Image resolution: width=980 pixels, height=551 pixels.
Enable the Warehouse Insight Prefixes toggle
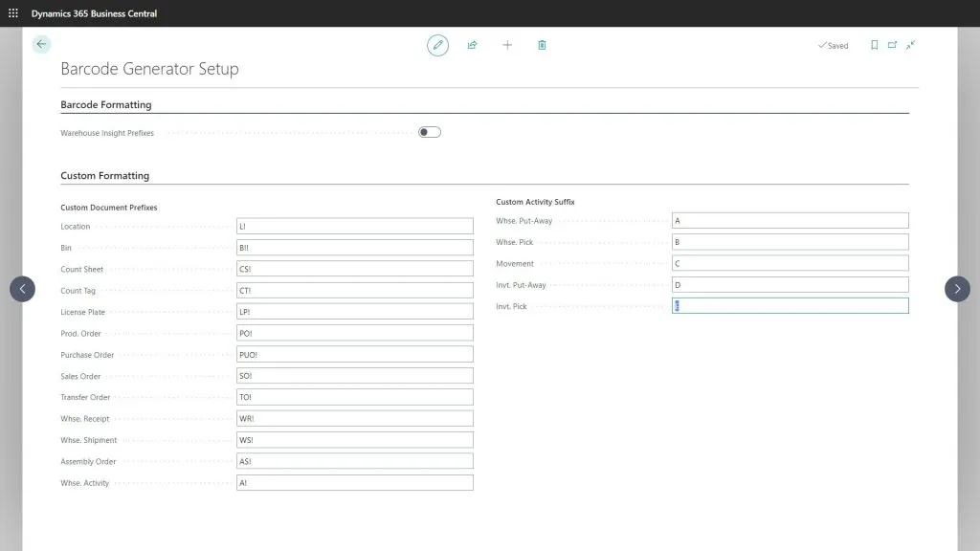coord(429,132)
